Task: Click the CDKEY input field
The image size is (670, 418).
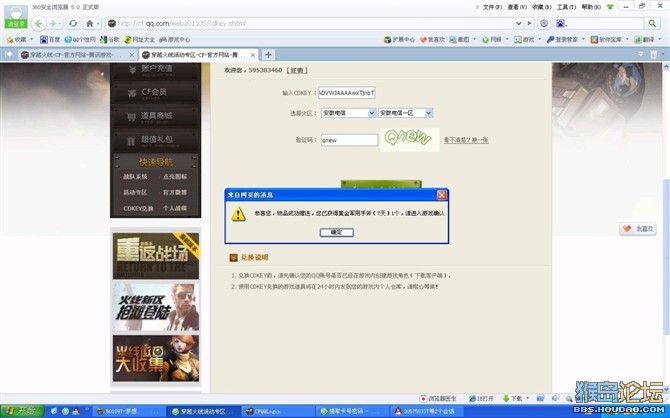Action: (347, 93)
